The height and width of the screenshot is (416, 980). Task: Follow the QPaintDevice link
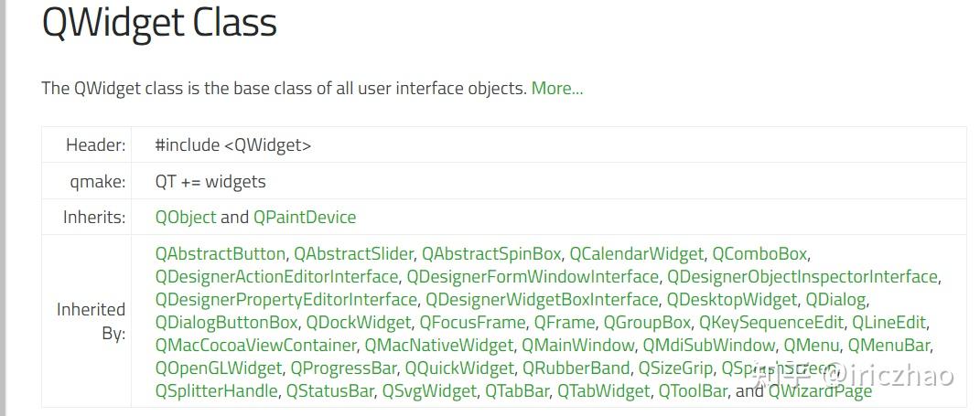pyautogui.click(x=305, y=218)
